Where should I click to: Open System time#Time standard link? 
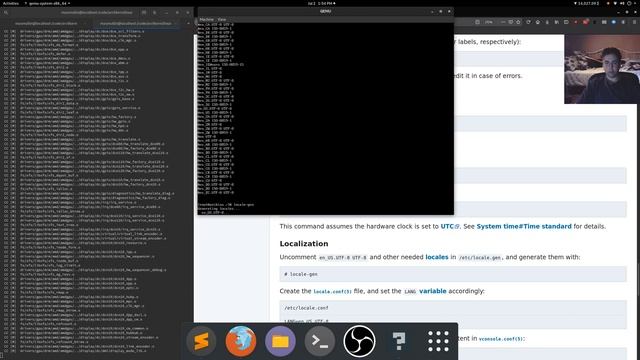[524, 226]
